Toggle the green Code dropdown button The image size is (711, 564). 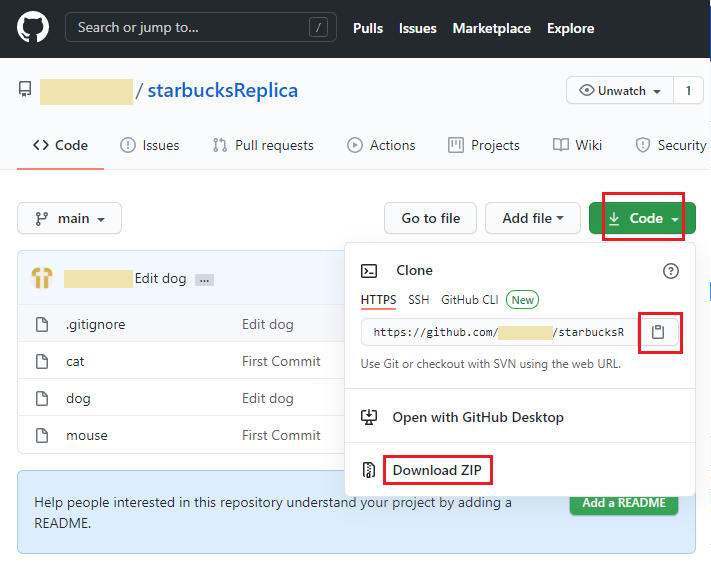(643, 218)
